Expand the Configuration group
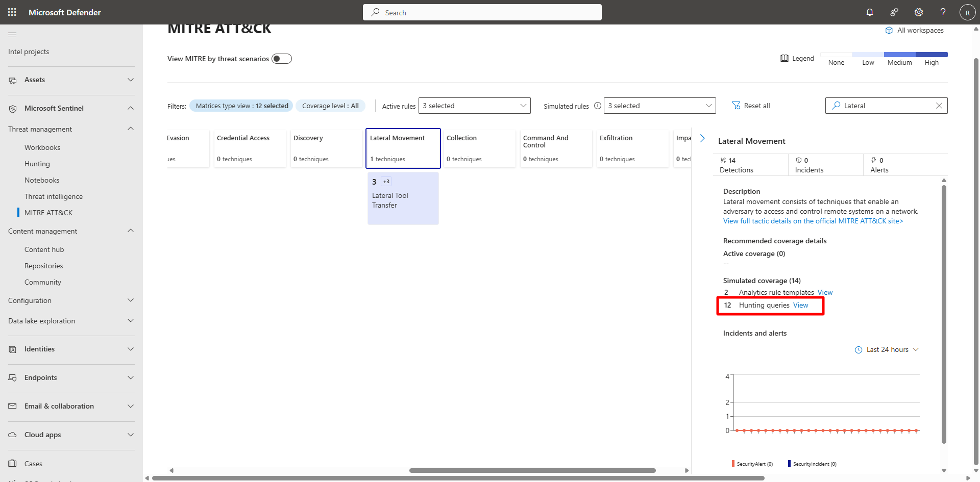Viewport: 980px width, 482px height. pos(131,300)
